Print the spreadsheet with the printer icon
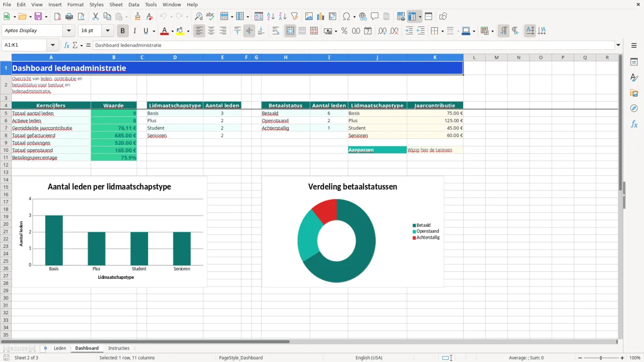The height and width of the screenshot is (362, 644). click(x=69, y=17)
